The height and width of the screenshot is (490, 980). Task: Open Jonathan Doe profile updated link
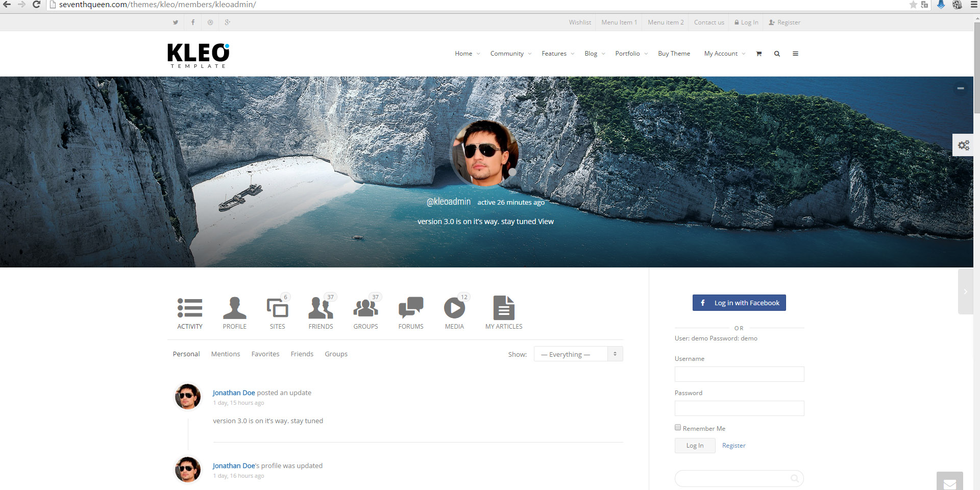234,465
